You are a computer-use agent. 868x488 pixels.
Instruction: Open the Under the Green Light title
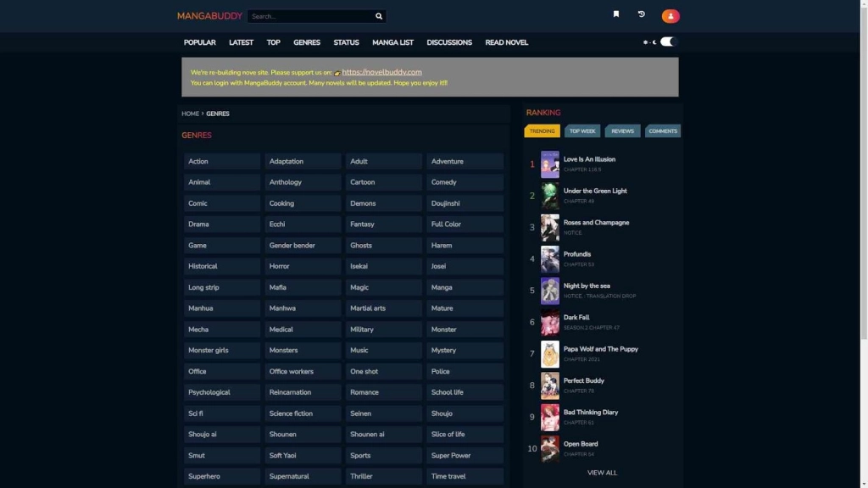(x=595, y=191)
